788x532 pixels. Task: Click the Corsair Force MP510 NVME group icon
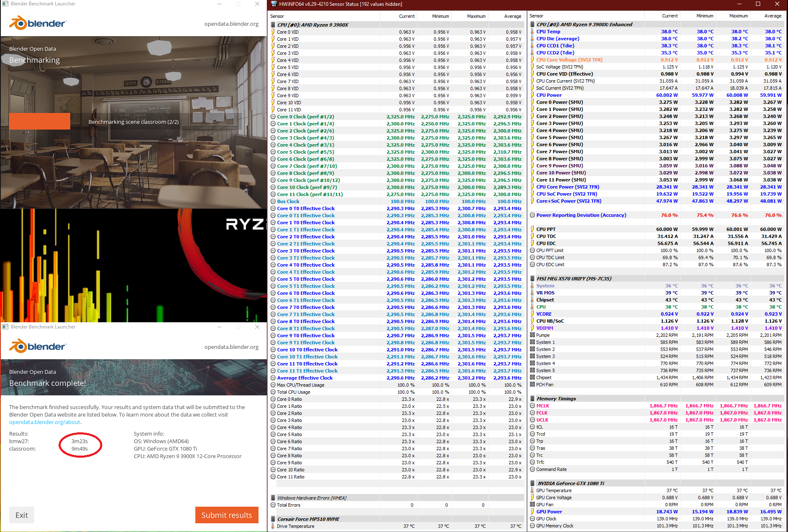273,519
